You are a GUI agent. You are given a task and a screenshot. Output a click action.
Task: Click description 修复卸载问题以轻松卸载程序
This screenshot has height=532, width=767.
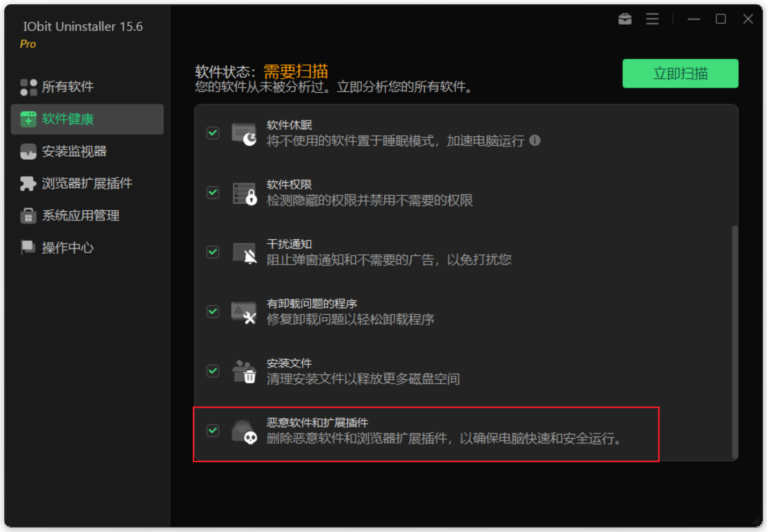tap(350, 320)
